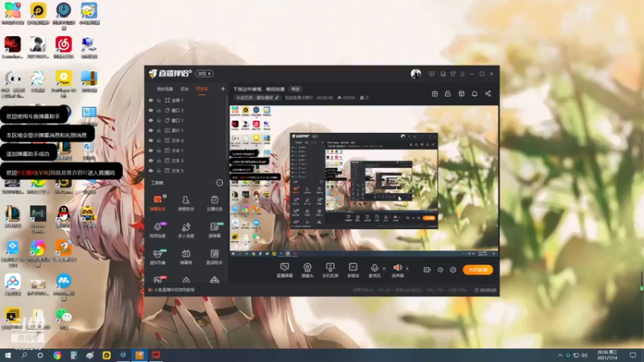
Task: Select the 全屏 1 source row
Action: click(187, 100)
